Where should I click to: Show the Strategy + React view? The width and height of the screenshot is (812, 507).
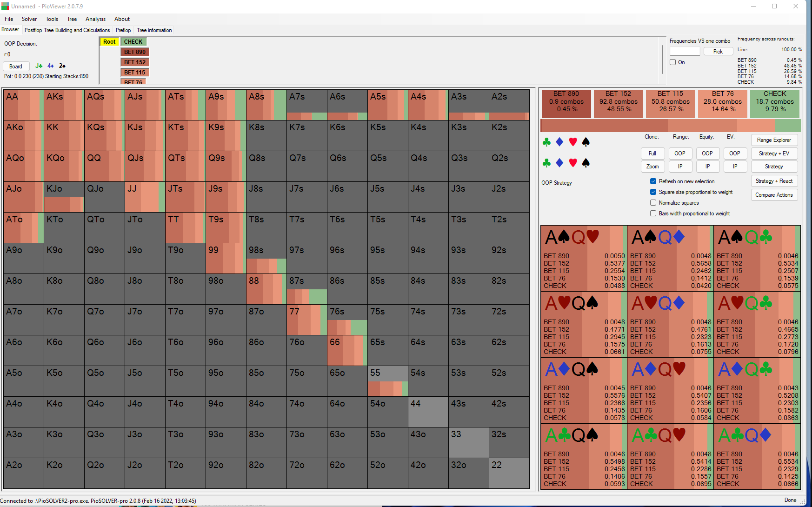coord(774,181)
